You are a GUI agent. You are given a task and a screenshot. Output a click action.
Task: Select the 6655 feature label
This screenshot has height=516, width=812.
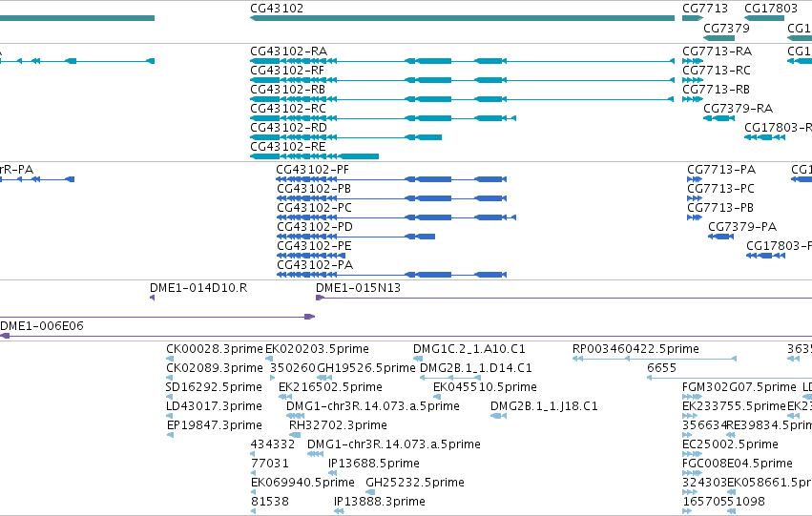(662, 368)
